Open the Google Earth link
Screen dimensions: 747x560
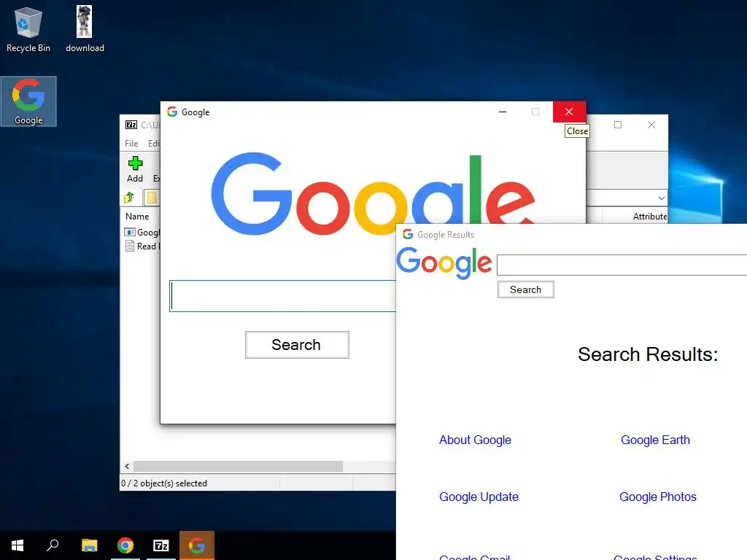(x=655, y=440)
